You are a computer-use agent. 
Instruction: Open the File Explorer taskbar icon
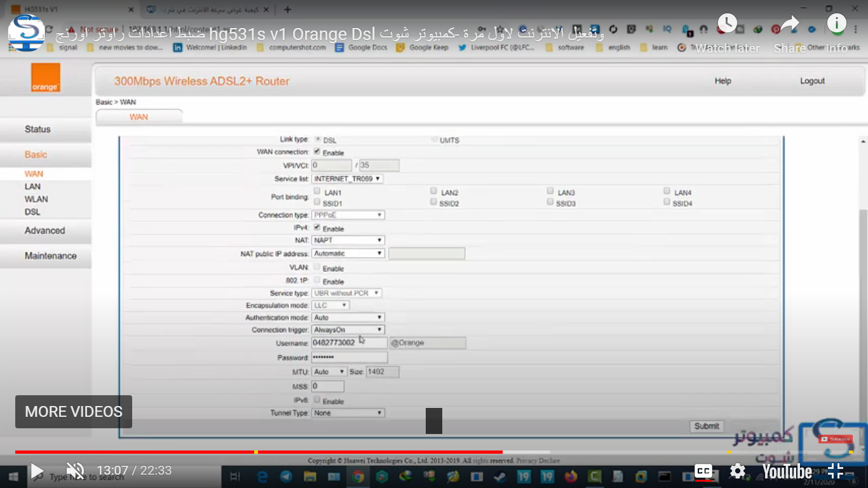coord(310,476)
